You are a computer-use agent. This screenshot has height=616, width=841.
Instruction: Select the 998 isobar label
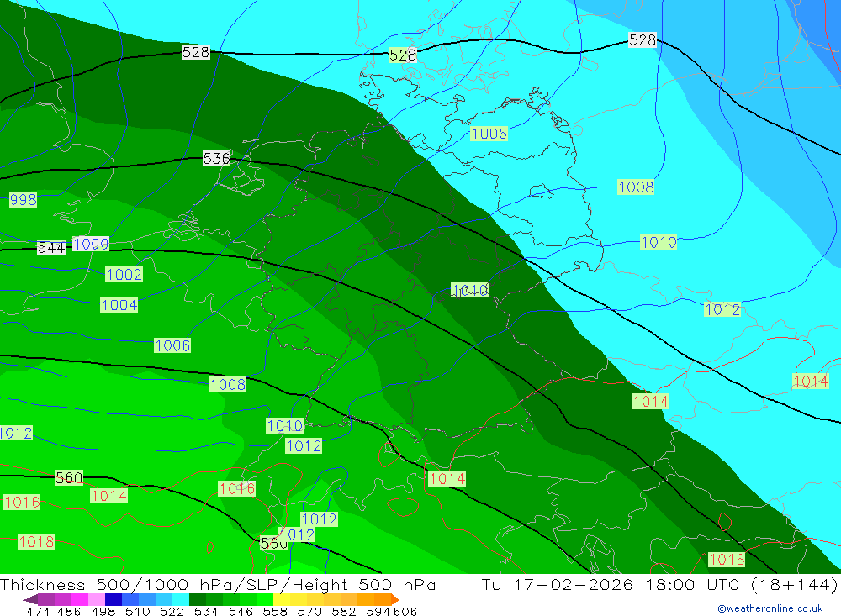coord(23,199)
